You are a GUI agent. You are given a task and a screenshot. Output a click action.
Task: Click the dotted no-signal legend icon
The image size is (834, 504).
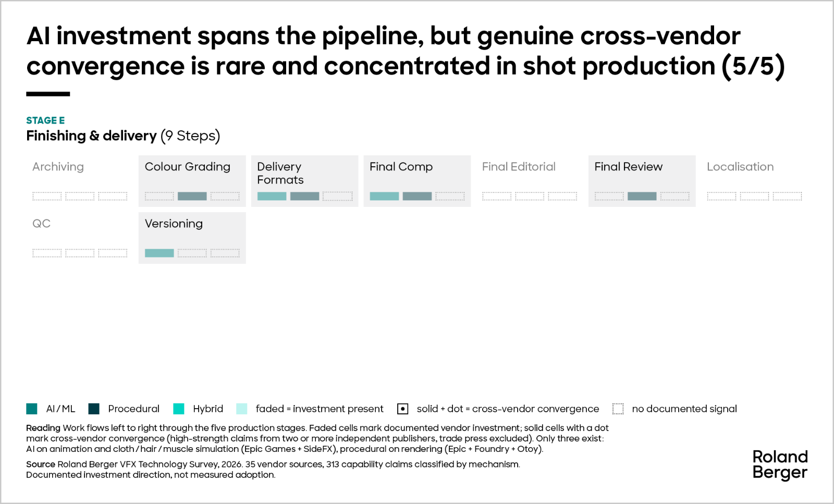pos(618,409)
